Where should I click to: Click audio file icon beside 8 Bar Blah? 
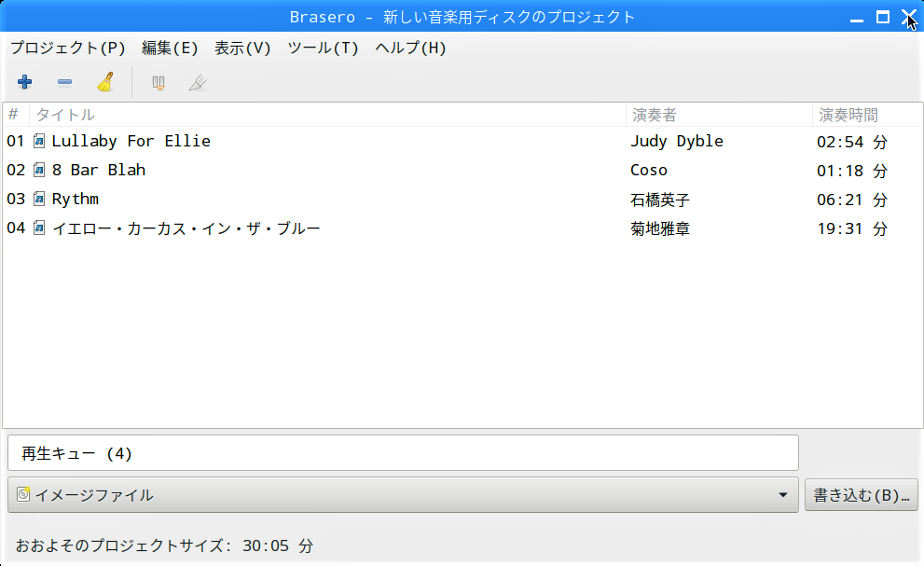(39, 170)
